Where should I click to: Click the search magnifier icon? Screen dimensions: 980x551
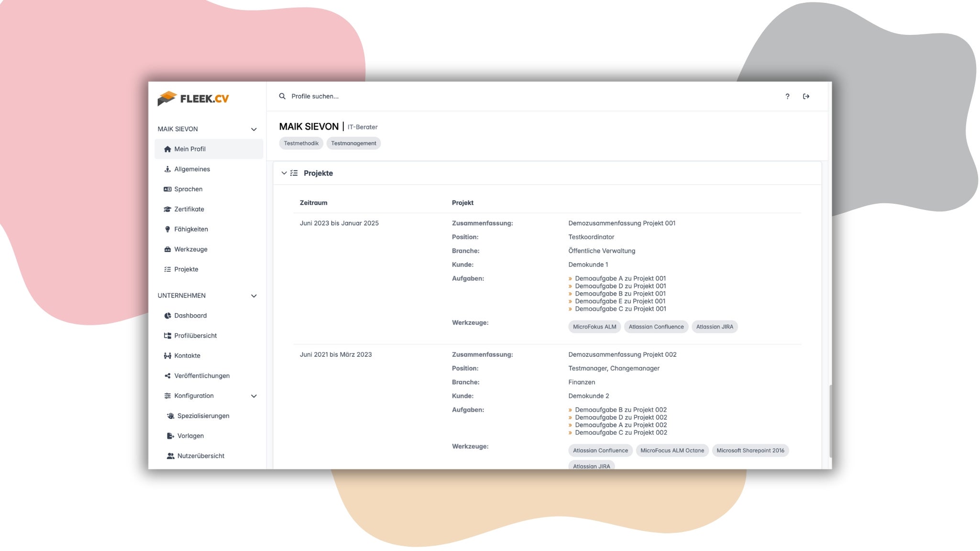point(282,96)
